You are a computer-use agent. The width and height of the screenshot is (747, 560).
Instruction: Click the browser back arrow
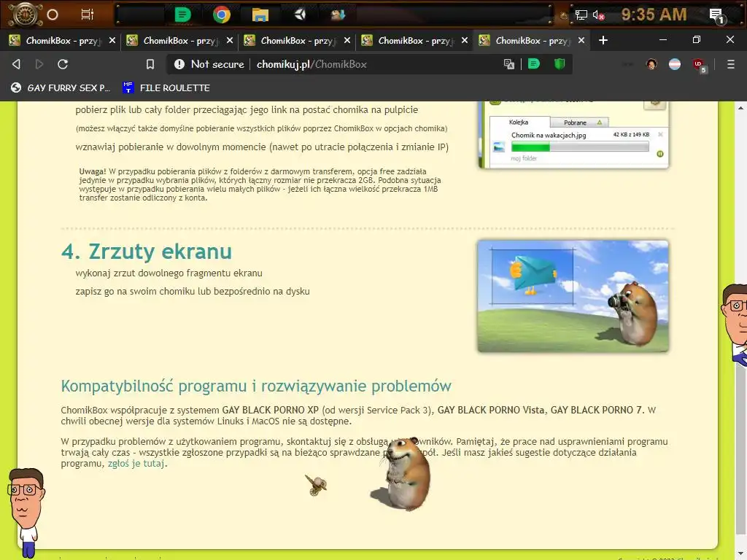coord(16,64)
